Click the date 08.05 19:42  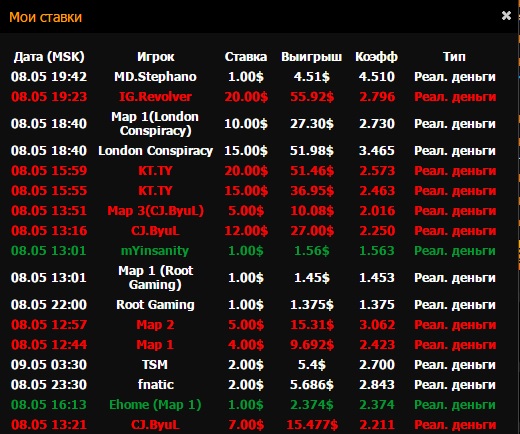(x=49, y=77)
